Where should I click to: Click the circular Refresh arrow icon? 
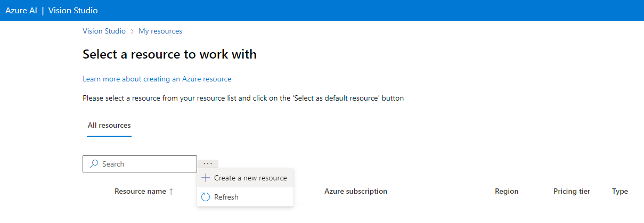coord(206,197)
